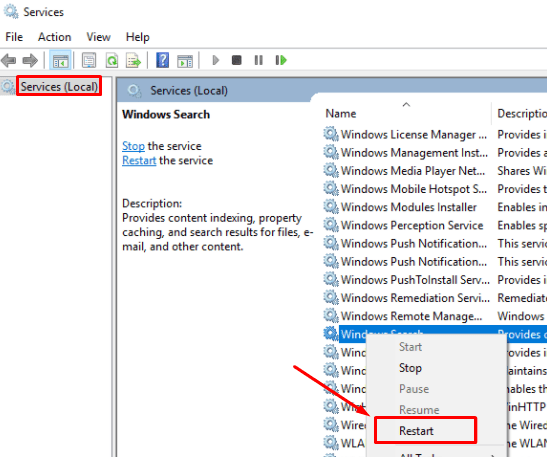Select Windows Remediation Service row
547x457 pixels.
[x=435, y=298]
